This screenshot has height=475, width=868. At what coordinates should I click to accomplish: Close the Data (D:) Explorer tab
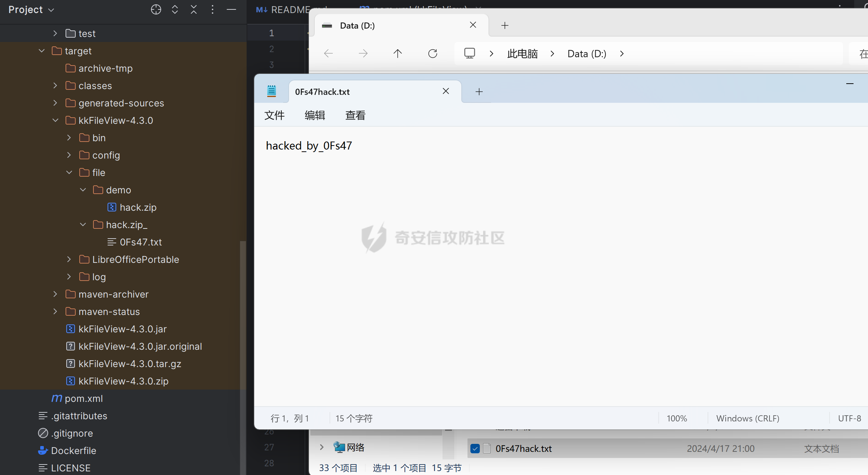[473, 25]
